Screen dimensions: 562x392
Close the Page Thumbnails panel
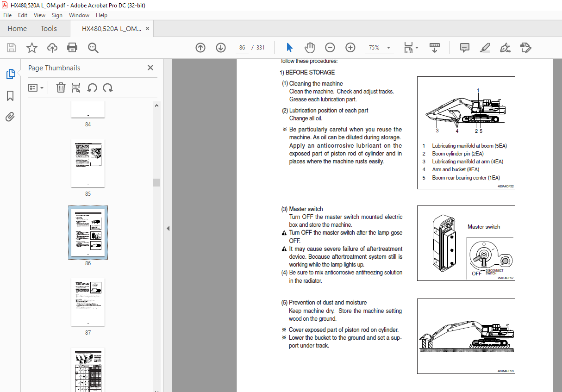(x=150, y=68)
